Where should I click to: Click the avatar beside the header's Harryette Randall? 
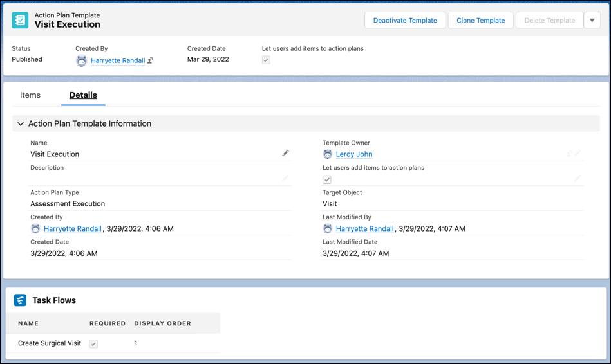click(81, 60)
